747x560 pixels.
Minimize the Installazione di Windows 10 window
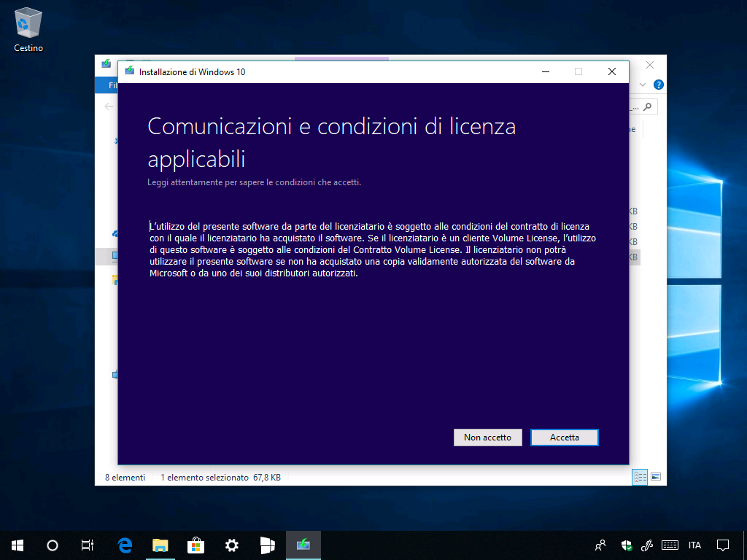(546, 71)
